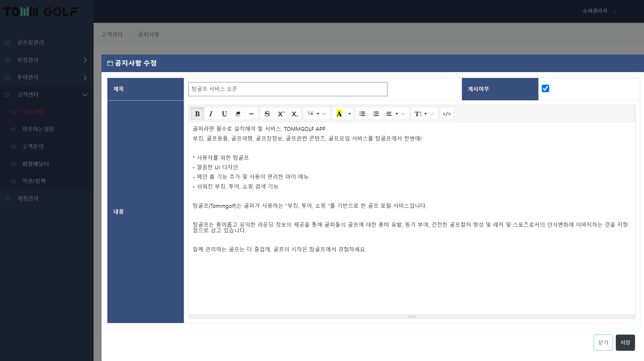
Task: Toggle bold formatting in editor toolbar
Action: (x=197, y=114)
